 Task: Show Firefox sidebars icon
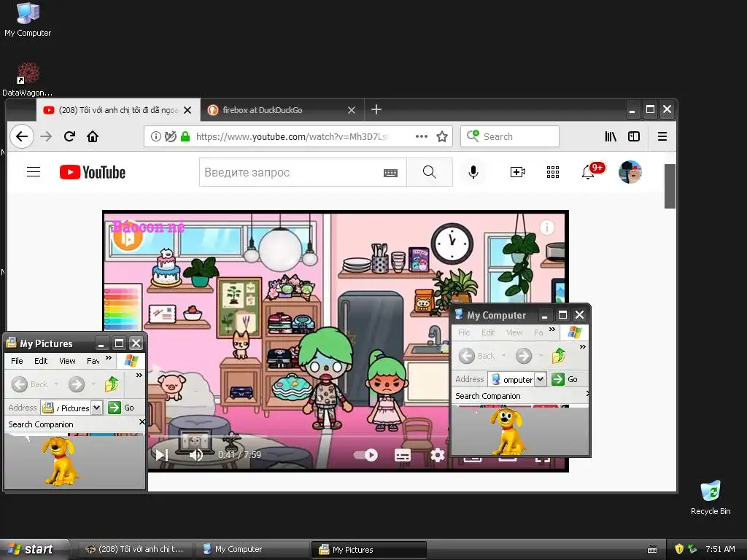634,136
